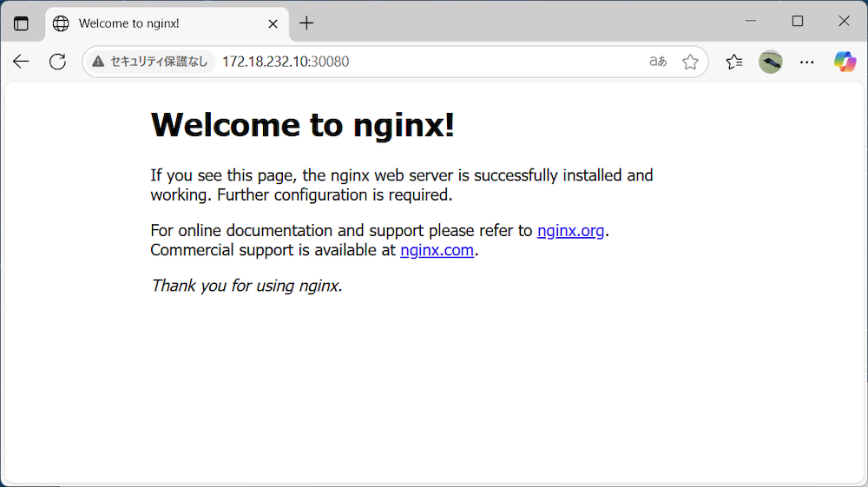Close the browser window
This screenshot has width=868, height=487.
[x=845, y=21]
